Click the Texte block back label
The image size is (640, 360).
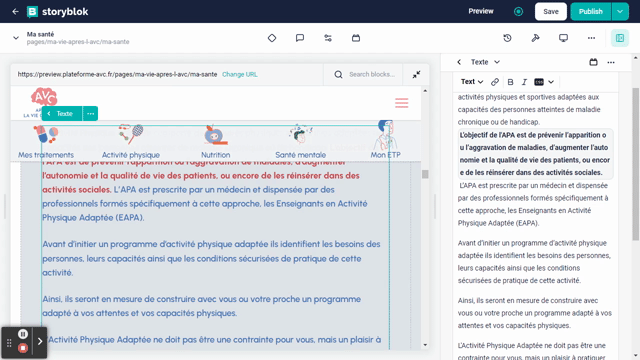click(x=62, y=113)
